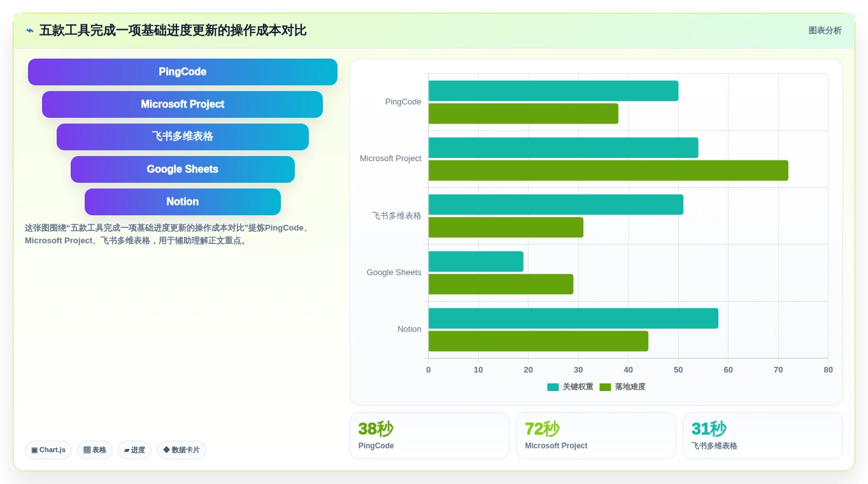Click the Notion y-axis label
The height and width of the screenshot is (484, 868).
click(409, 329)
